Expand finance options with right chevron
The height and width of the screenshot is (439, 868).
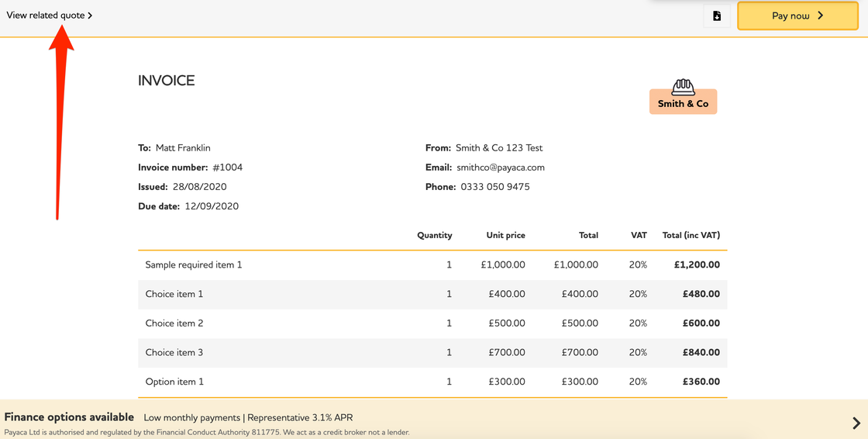click(x=856, y=423)
